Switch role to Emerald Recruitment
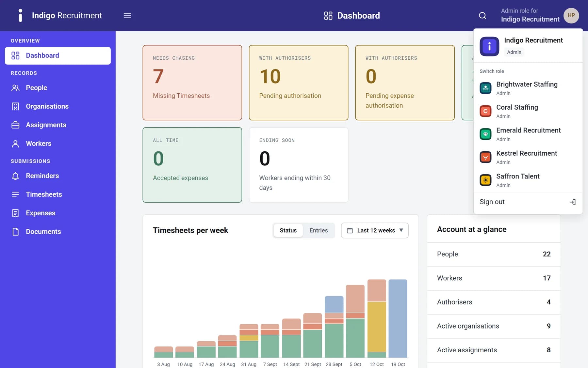The width and height of the screenshot is (588, 368). (x=528, y=134)
